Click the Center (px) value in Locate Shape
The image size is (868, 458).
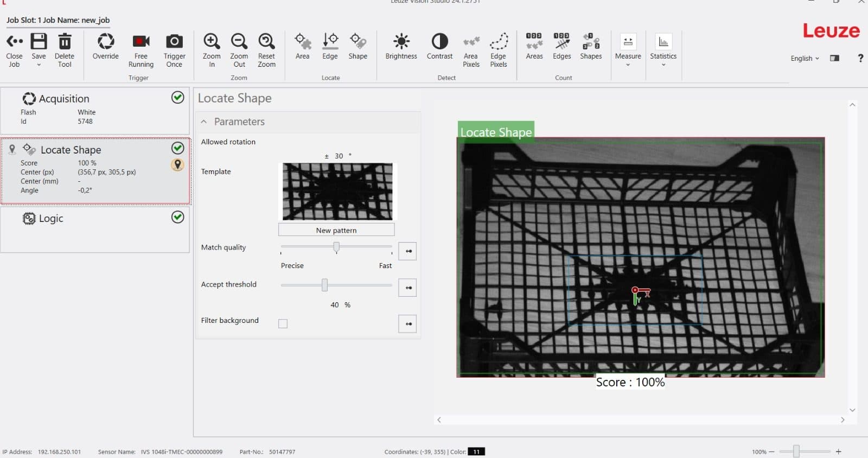(107, 172)
